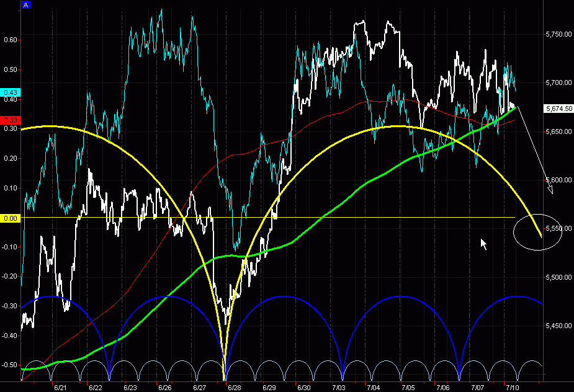574x392 pixels.
Task: Click the -0.20 left axis label
Action: pyautogui.click(x=9, y=277)
